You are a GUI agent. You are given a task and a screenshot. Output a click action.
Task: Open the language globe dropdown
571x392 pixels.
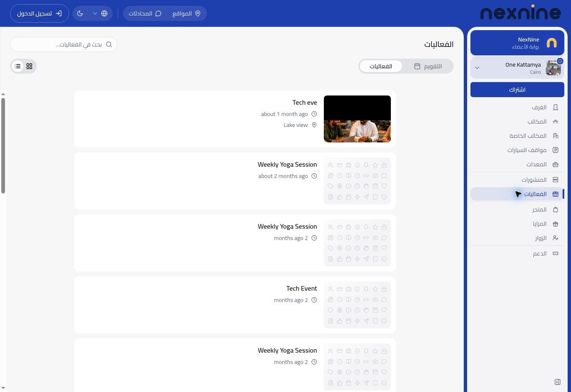pos(100,13)
